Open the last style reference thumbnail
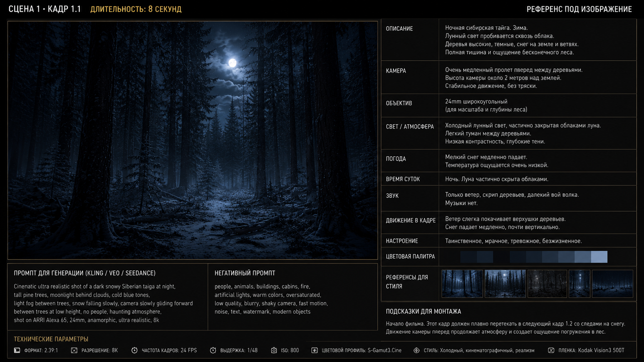Screen dimensions: 644x362 click(x=612, y=284)
